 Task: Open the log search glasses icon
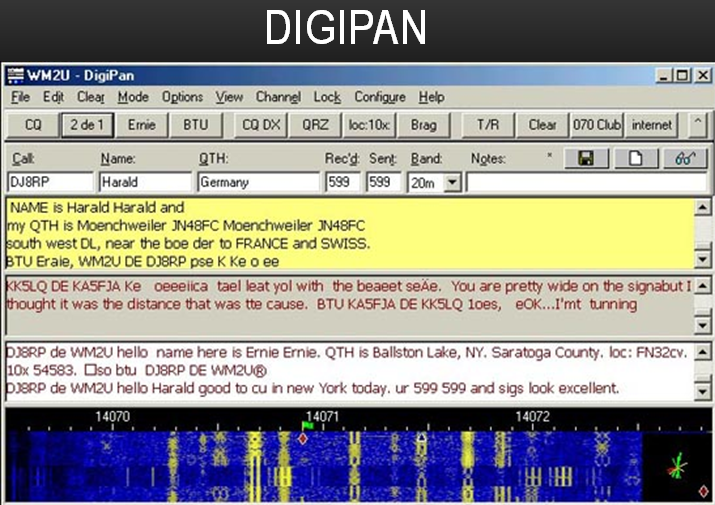(685, 158)
